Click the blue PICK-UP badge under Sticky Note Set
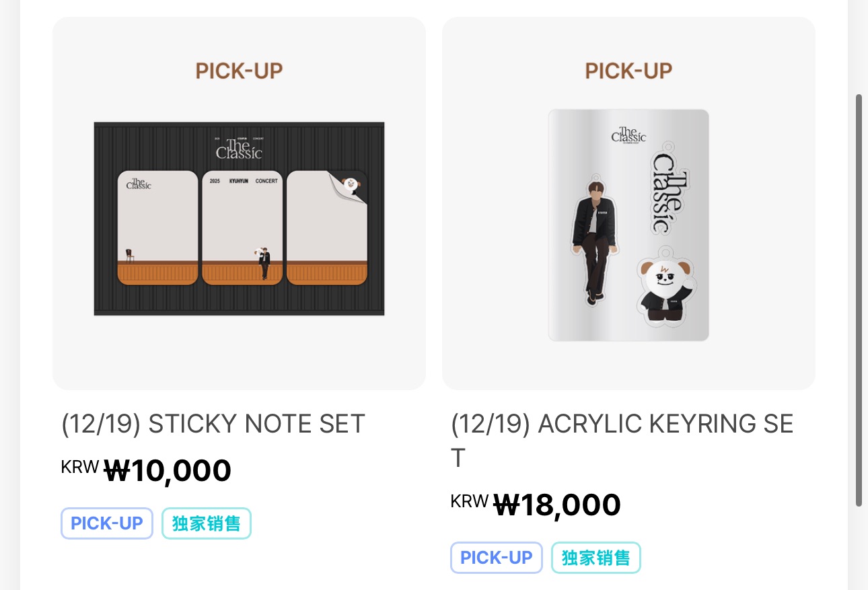This screenshot has height=590, width=868. [107, 523]
